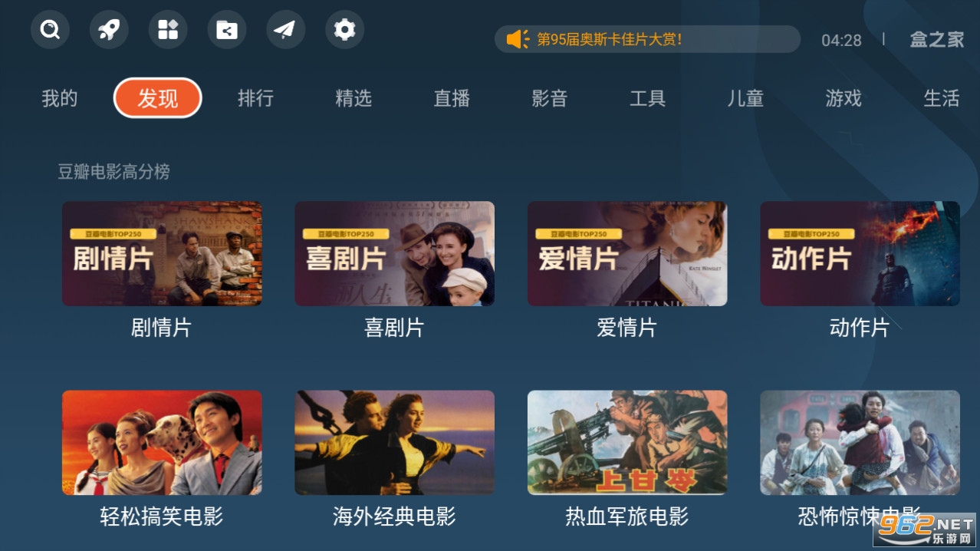The width and height of the screenshot is (980, 551).
Task: Open the 剧情片 category thumbnail
Action: pos(162,254)
